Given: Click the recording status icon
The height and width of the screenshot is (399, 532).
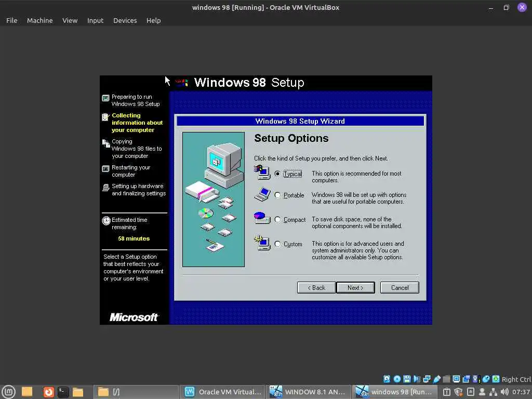Looking at the screenshot, I should [x=466, y=379].
